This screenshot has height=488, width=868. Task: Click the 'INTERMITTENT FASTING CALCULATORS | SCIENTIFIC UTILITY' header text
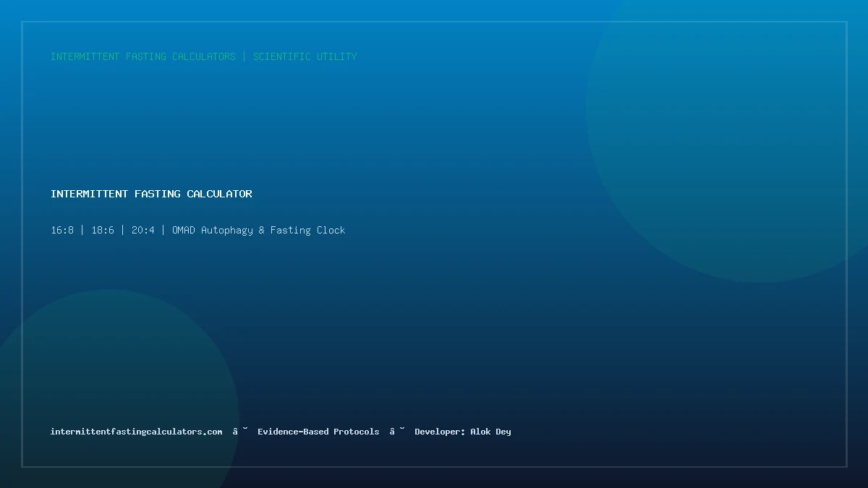[204, 56]
